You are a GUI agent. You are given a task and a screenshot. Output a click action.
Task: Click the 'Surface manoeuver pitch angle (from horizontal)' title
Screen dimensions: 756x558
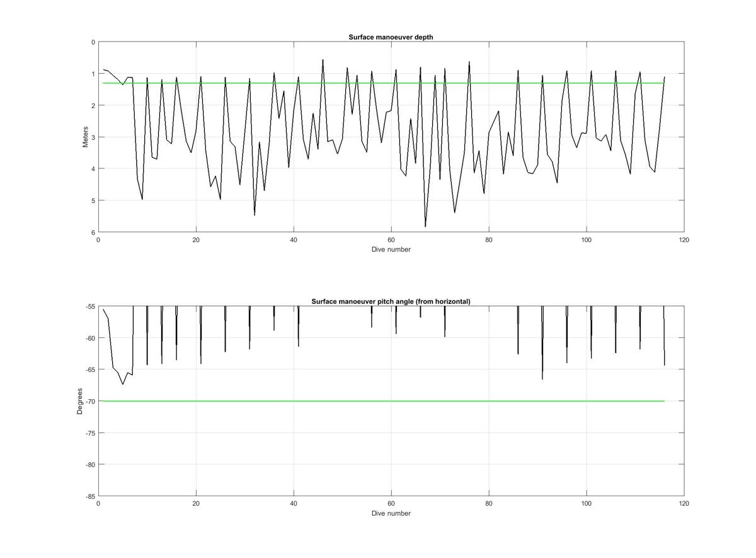tap(391, 301)
